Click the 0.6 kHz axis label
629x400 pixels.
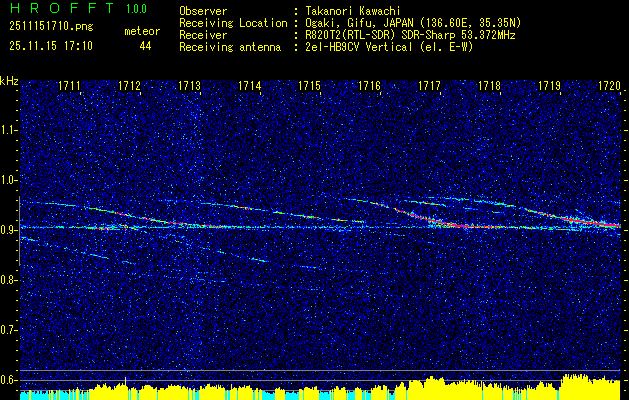click(x=8, y=380)
